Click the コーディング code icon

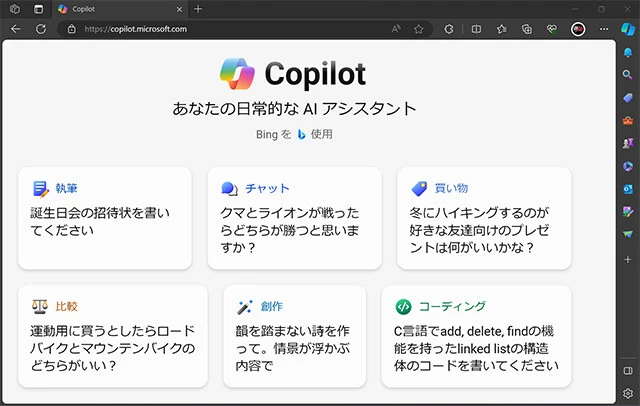(404, 306)
